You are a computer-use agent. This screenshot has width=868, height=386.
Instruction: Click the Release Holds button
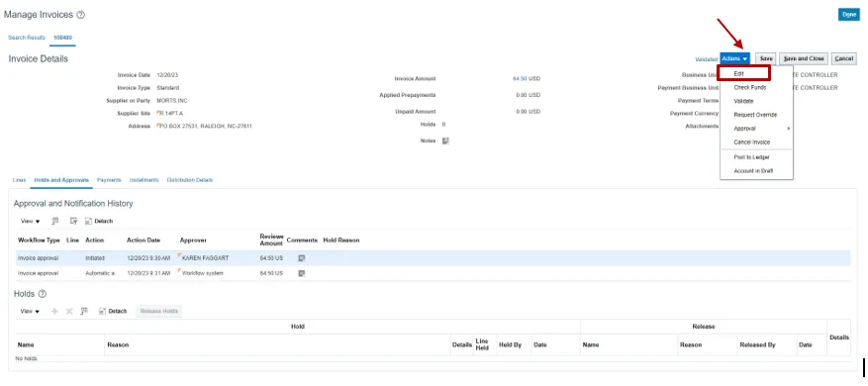(x=159, y=311)
